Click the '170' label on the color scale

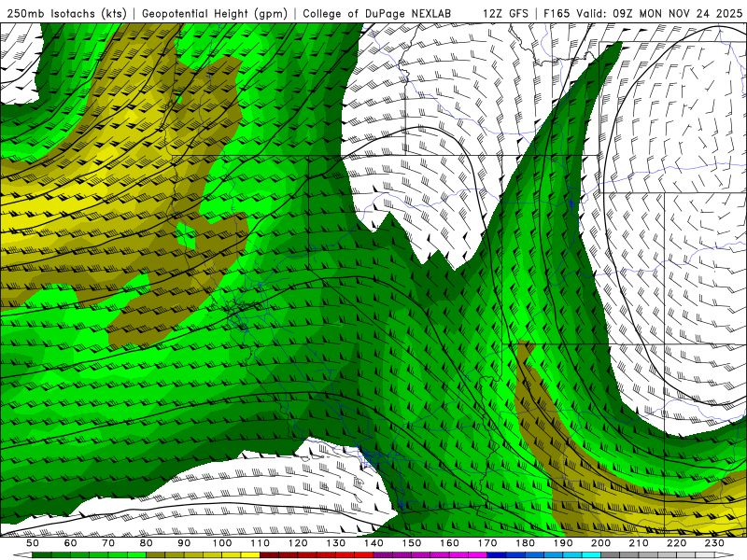(x=486, y=543)
